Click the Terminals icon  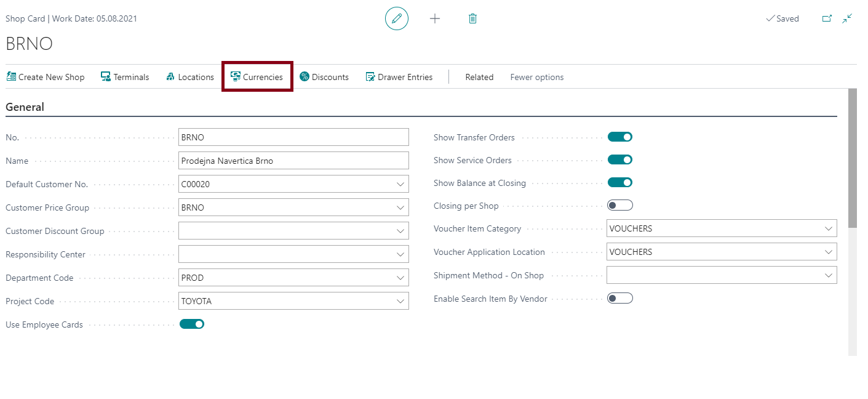(x=106, y=76)
